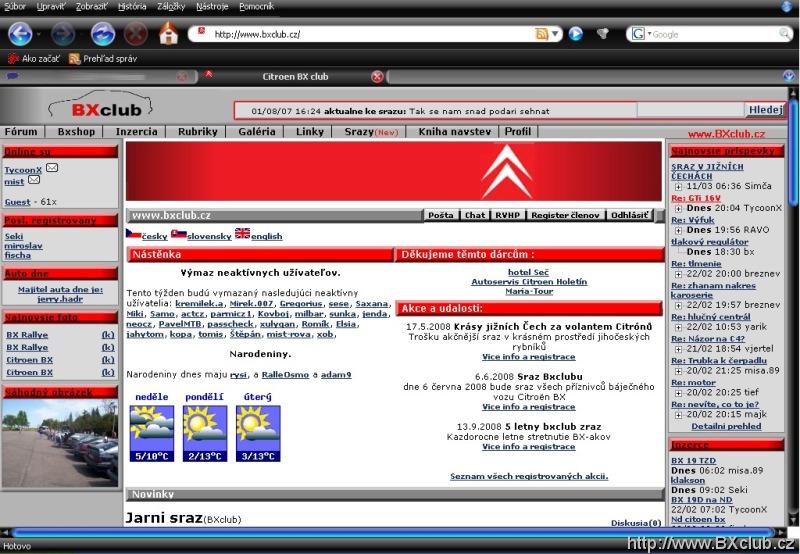Screen dimensions: 800x554
Task: Open address bar history dropdown arrow
Action: [555, 34]
